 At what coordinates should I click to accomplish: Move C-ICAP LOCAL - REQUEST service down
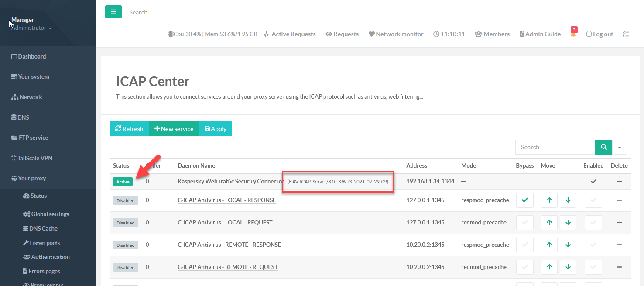pos(568,223)
